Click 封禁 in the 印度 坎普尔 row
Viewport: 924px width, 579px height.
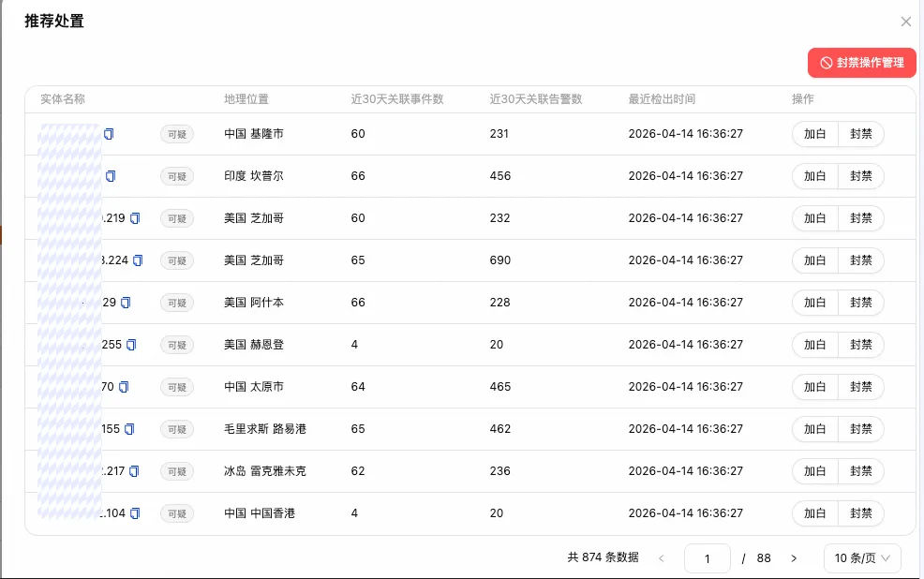point(861,176)
